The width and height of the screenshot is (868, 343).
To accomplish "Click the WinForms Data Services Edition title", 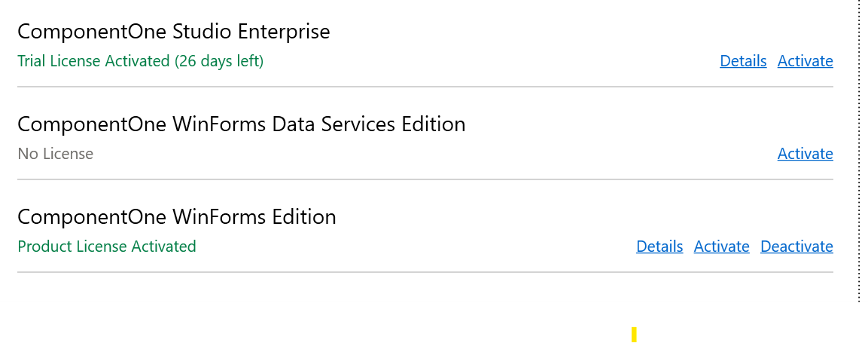I will 241,124.
